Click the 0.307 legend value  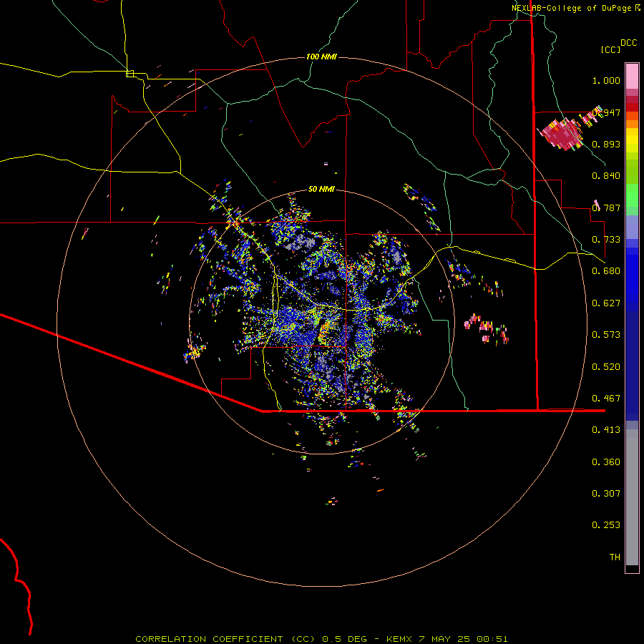pos(606,494)
